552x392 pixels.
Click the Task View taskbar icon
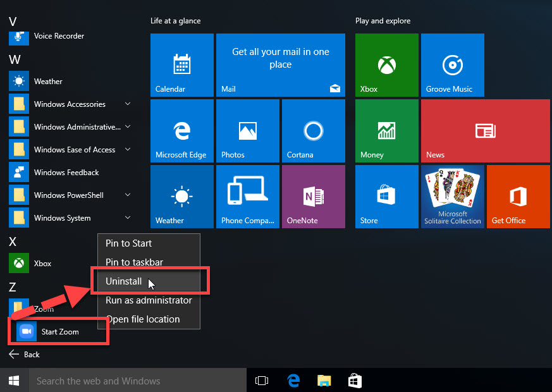262,381
